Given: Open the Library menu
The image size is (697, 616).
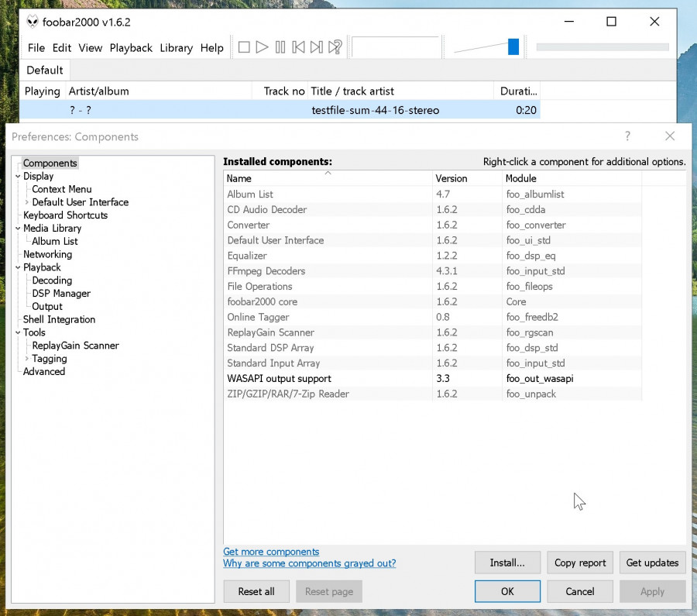Looking at the screenshot, I should (x=176, y=47).
